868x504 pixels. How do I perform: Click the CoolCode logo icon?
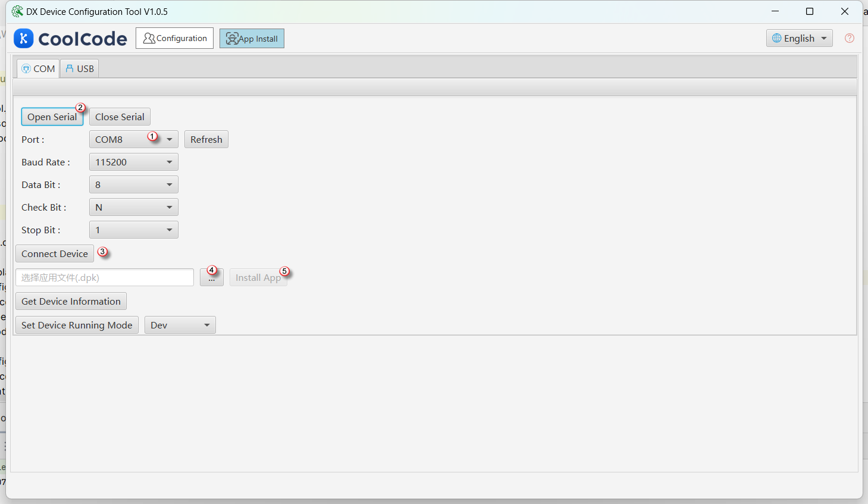pyautogui.click(x=24, y=39)
